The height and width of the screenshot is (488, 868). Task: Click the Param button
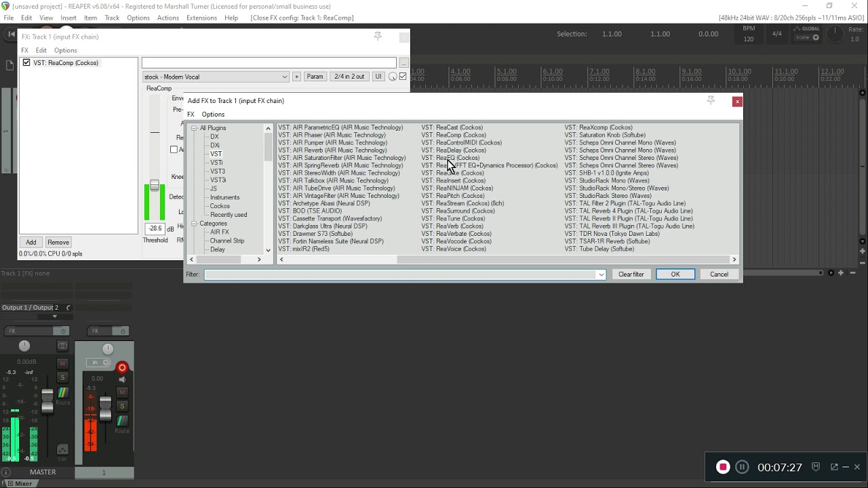click(315, 77)
